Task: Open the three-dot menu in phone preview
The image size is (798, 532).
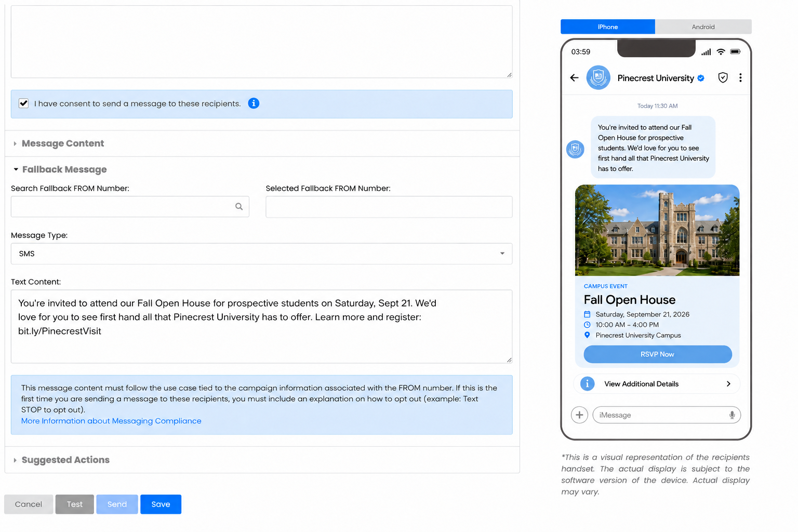Action: tap(740, 78)
